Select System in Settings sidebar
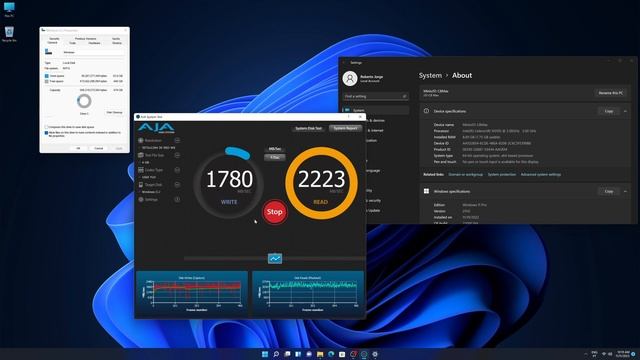The height and width of the screenshot is (360, 640). coord(376,110)
